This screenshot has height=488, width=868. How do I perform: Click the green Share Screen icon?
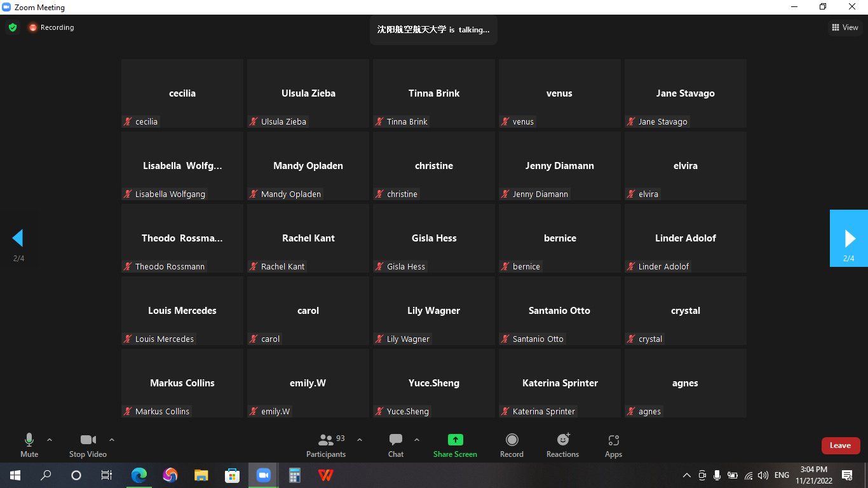coord(455,440)
